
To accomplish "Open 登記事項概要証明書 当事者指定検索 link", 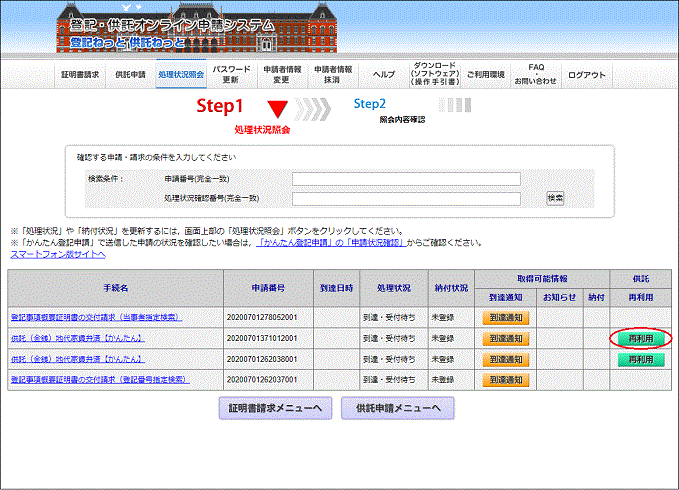I will [96, 317].
